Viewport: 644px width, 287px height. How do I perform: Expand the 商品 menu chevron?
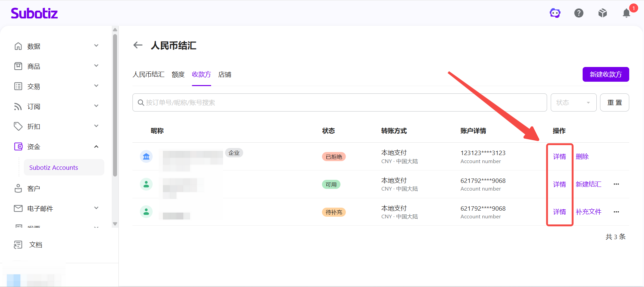click(x=96, y=66)
